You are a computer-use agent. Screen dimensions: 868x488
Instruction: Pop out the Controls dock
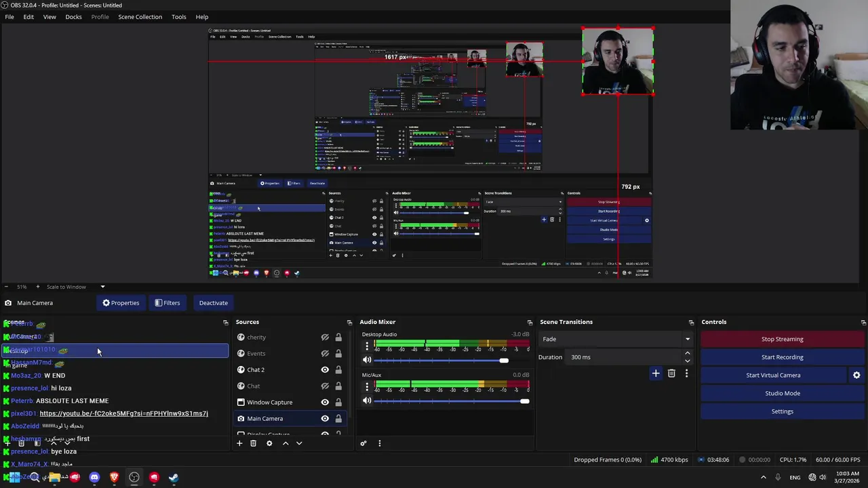pyautogui.click(x=863, y=323)
